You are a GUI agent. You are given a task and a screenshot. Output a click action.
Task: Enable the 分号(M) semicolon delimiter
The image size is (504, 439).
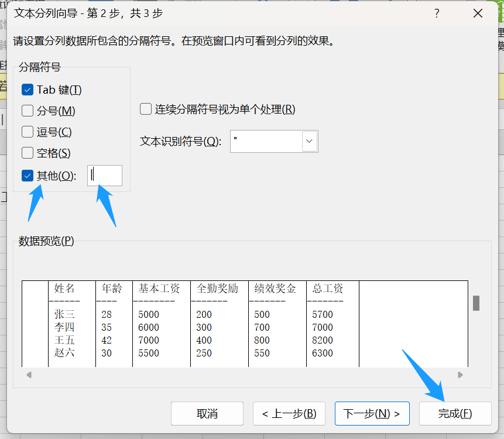click(x=26, y=111)
